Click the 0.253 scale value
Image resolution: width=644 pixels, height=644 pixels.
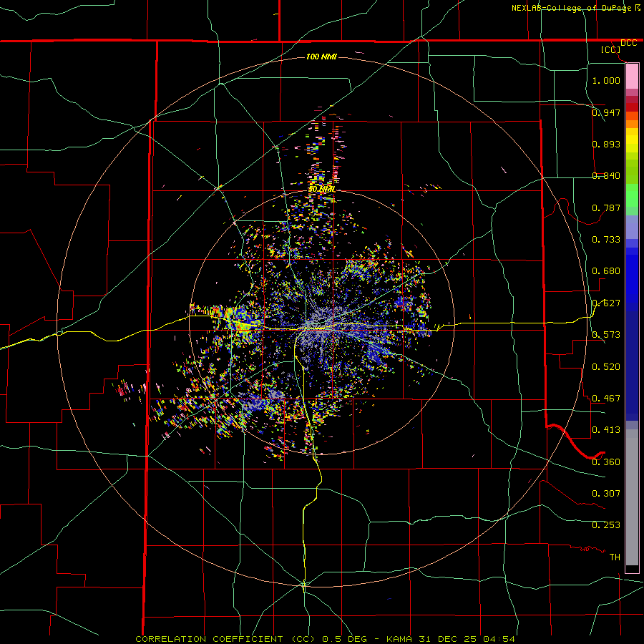pyautogui.click(x=606, y=525)
